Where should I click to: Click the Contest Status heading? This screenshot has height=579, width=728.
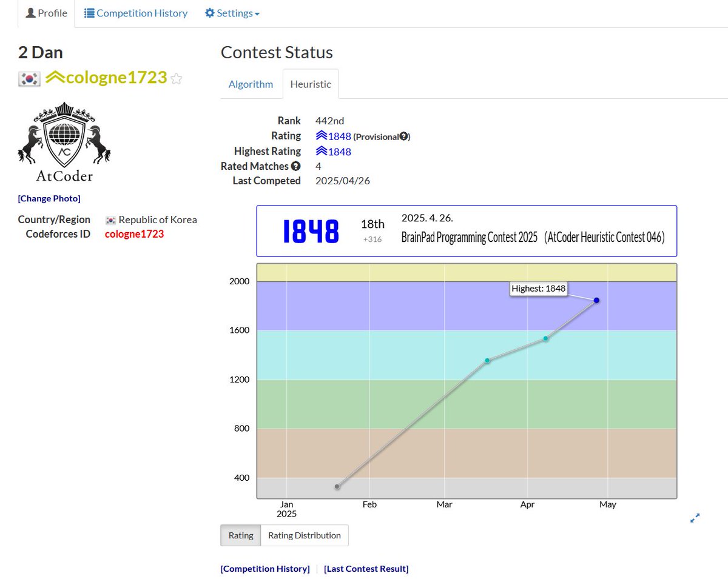click(x=277, y=52)
